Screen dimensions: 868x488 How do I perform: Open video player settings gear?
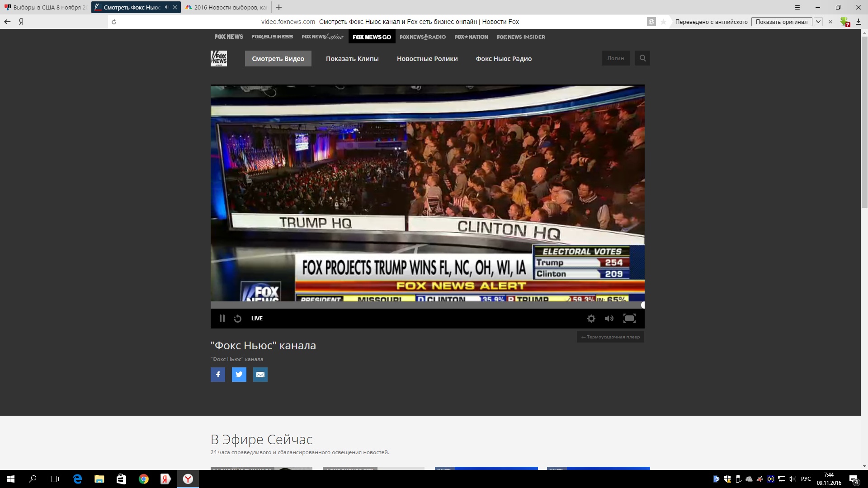[x=591, y=319]
